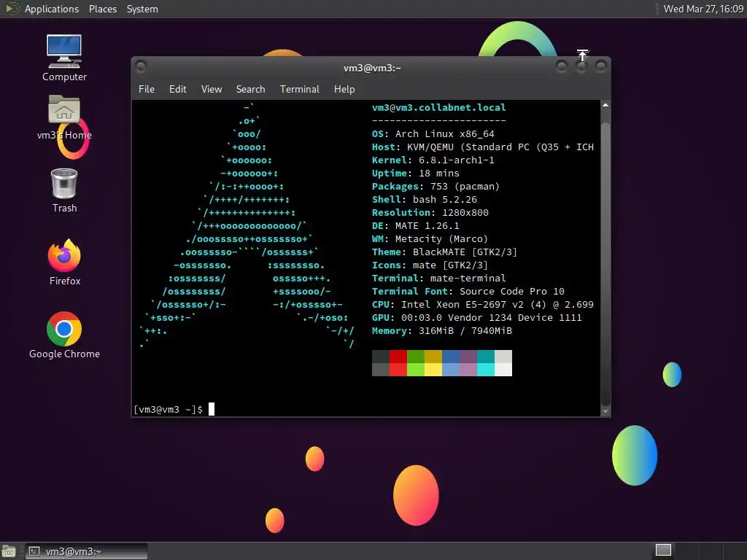
Task: Click the 'GPU: 00:03.0 Vendor 1234' line
Action: 477,318
